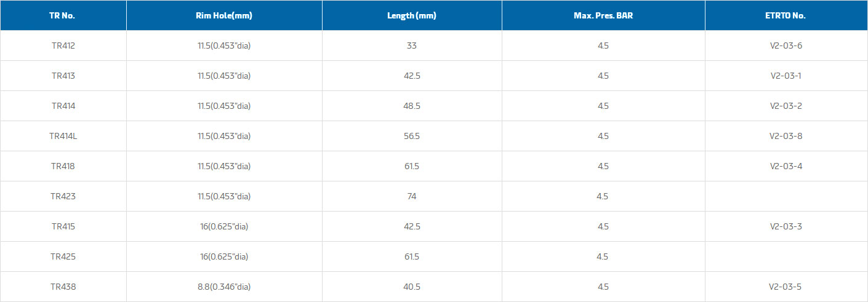
Task: Select the TR413 row label
Action: tap(63, 76)
